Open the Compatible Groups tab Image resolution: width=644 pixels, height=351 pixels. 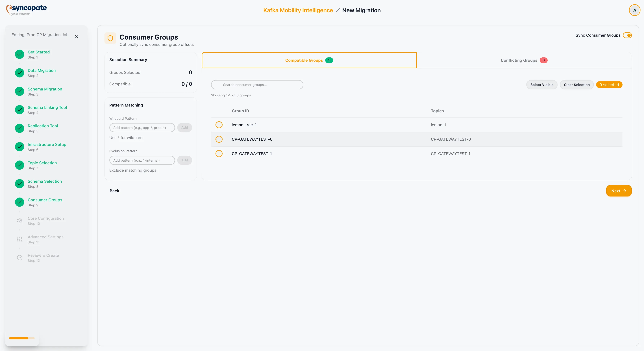point(309,60)
